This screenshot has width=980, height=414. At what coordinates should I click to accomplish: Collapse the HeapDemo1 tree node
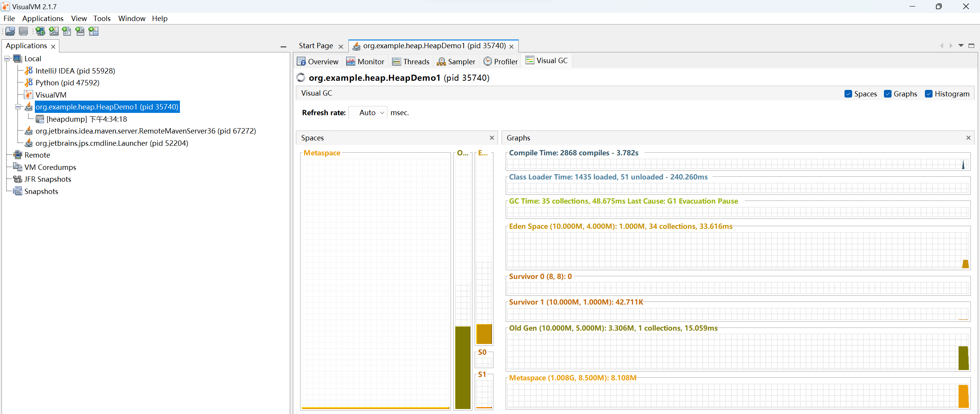(x=18, y=107)
